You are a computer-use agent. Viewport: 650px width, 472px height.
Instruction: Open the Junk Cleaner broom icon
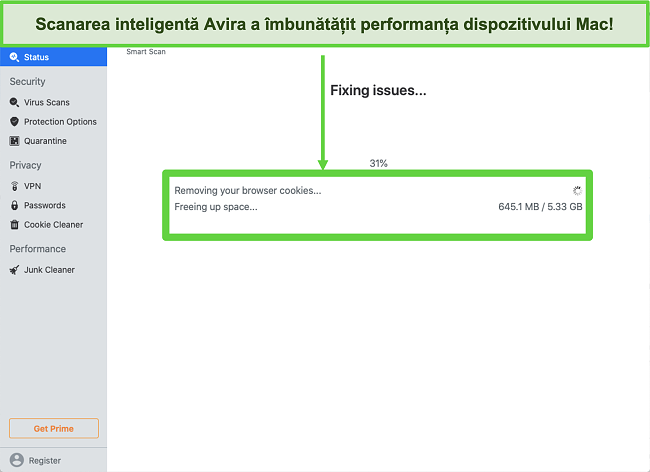pos(14,270)
